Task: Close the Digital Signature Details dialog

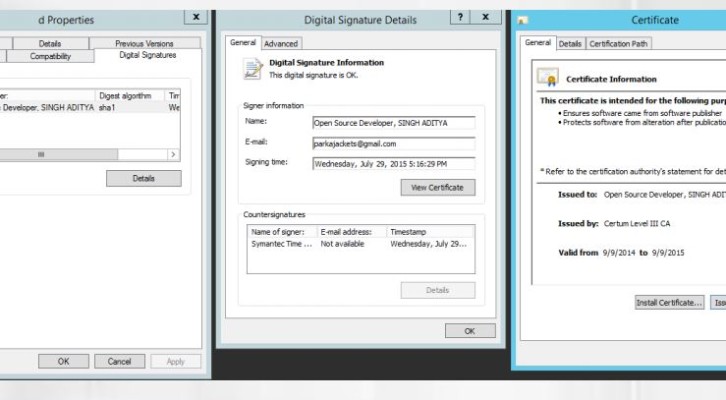Action: coord(486,18)
